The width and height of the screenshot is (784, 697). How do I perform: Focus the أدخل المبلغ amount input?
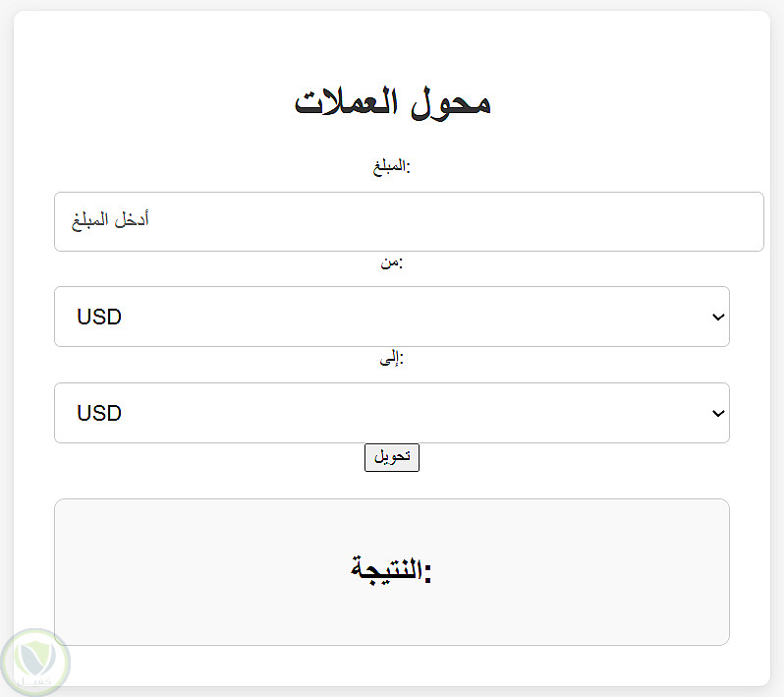[x=409, y=221]
